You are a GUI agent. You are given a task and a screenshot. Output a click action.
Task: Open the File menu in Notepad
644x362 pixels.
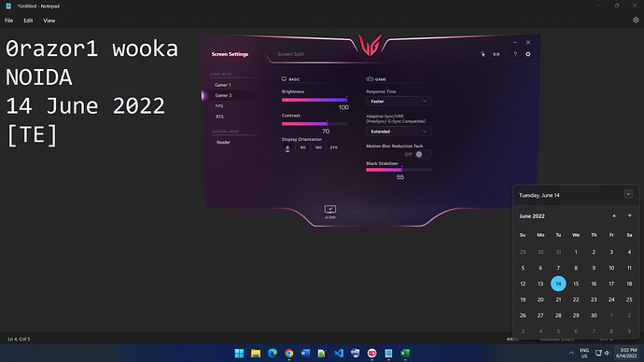click(x=9, y=21)
